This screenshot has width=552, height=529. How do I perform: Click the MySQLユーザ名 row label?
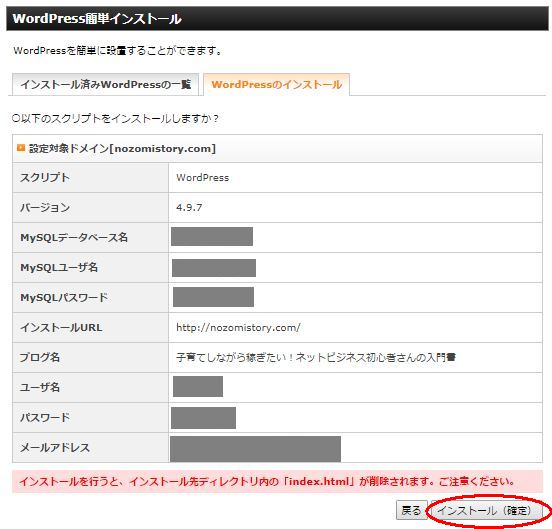[x=59, y=267]
